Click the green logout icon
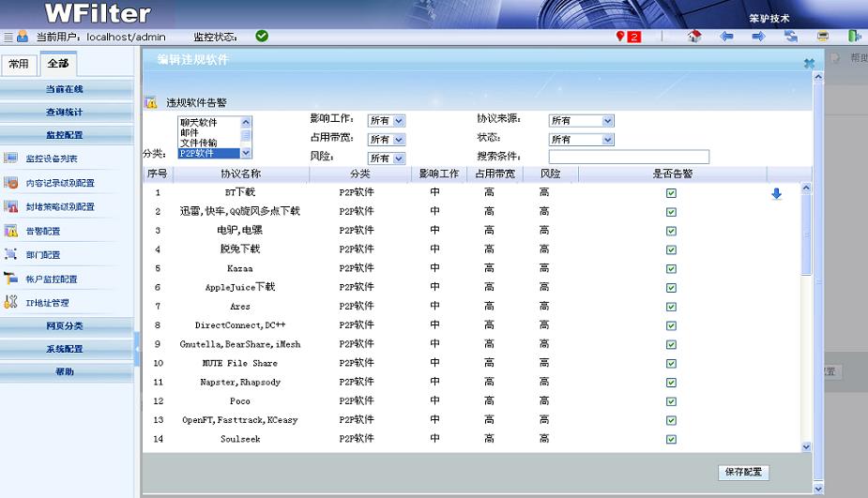 [855, 37]
